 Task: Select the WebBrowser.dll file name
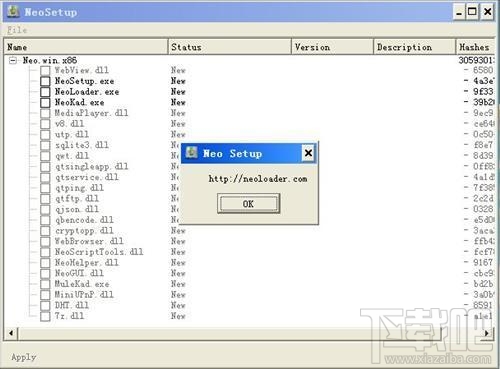point(89,241)
